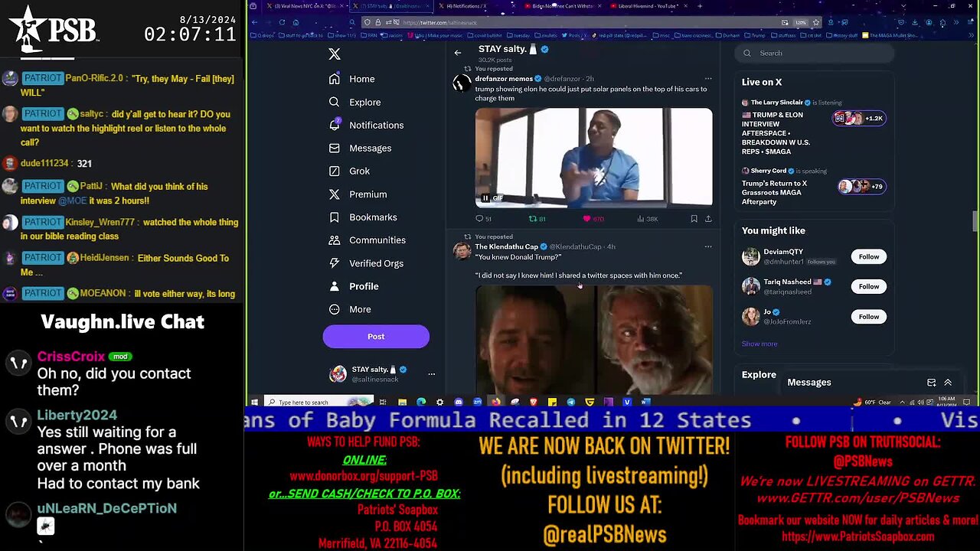Open Zoom from the taskbar
Image resolution: width=980 pixels, height=551 pixels.
[477, 402]
